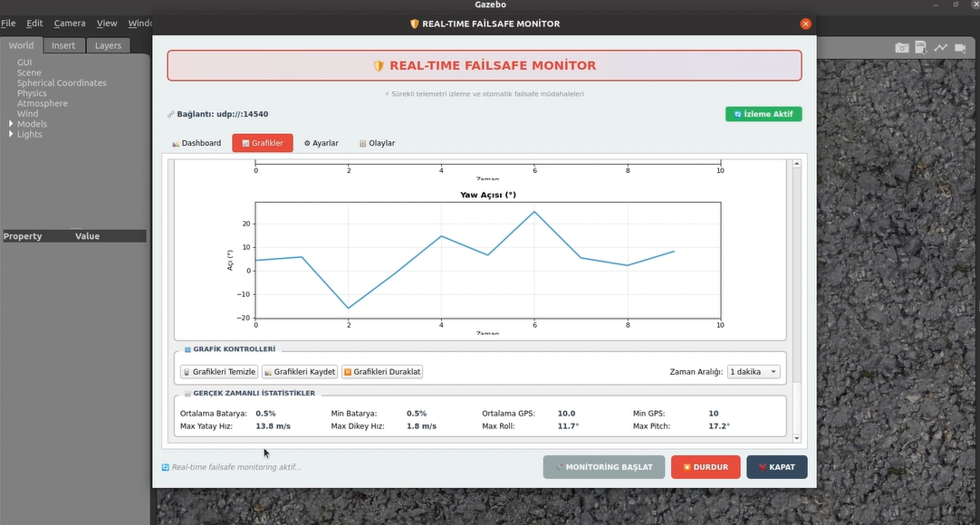Viewport: 980px width, 525px height.
Task: Open the Olaylar tab
Action: [x=377, y=143]
